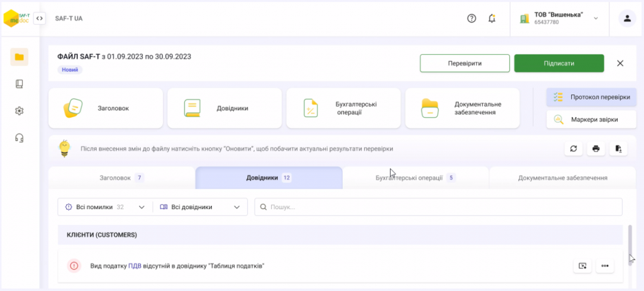Click the count 32 beside Всі помилки
644x291 pixels.
tap(120, 207)
